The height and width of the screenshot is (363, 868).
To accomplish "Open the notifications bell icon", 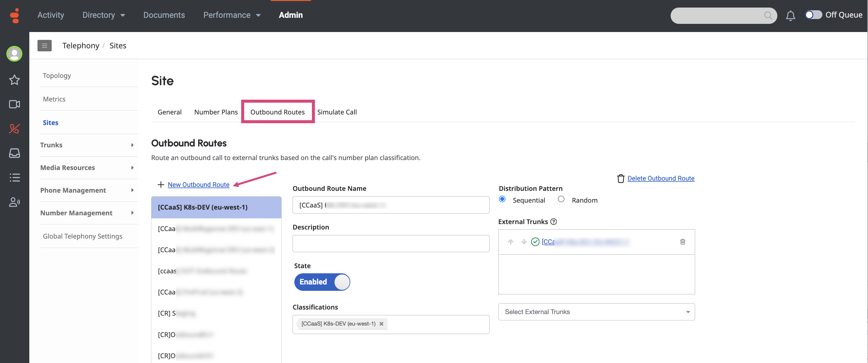I will [790, 15].
